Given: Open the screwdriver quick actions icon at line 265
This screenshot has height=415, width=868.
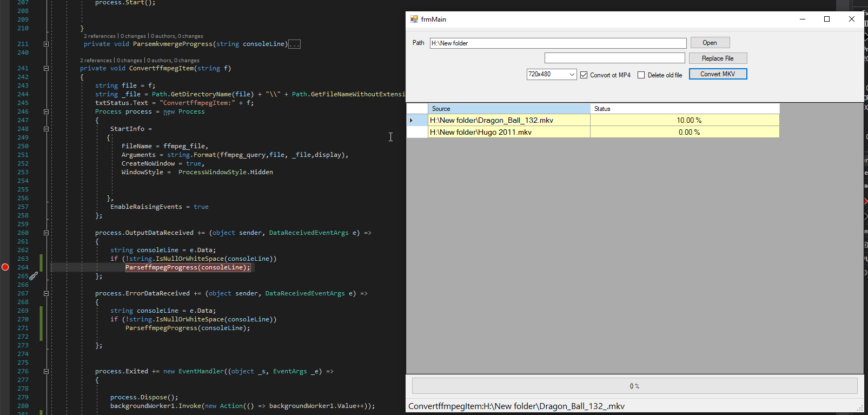Looking at the screenshot, I should click(x=34, y=276).
